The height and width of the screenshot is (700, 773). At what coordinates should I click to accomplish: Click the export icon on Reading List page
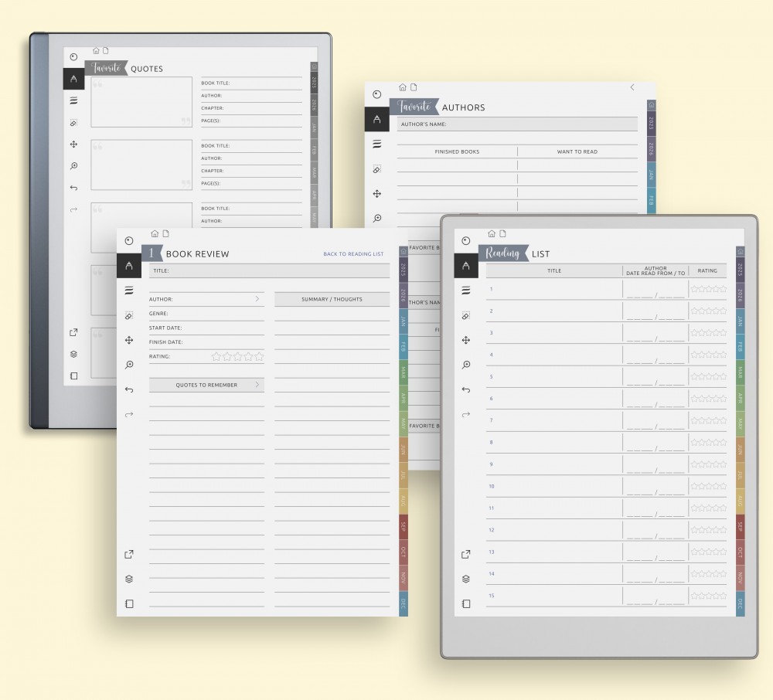465,554
